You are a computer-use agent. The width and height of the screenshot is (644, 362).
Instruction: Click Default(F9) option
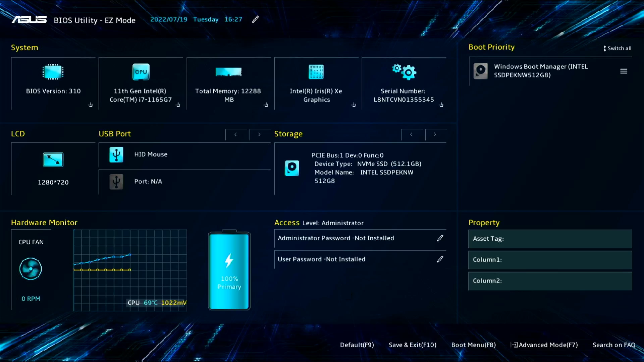tap(357, 345)
